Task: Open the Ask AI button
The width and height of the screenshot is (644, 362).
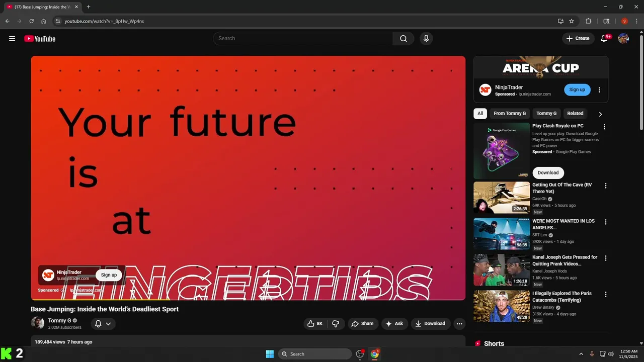Action: click(394, 324)
